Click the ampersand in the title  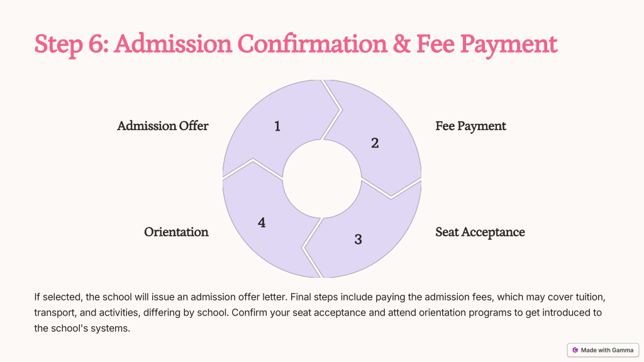tap(401, 43)
